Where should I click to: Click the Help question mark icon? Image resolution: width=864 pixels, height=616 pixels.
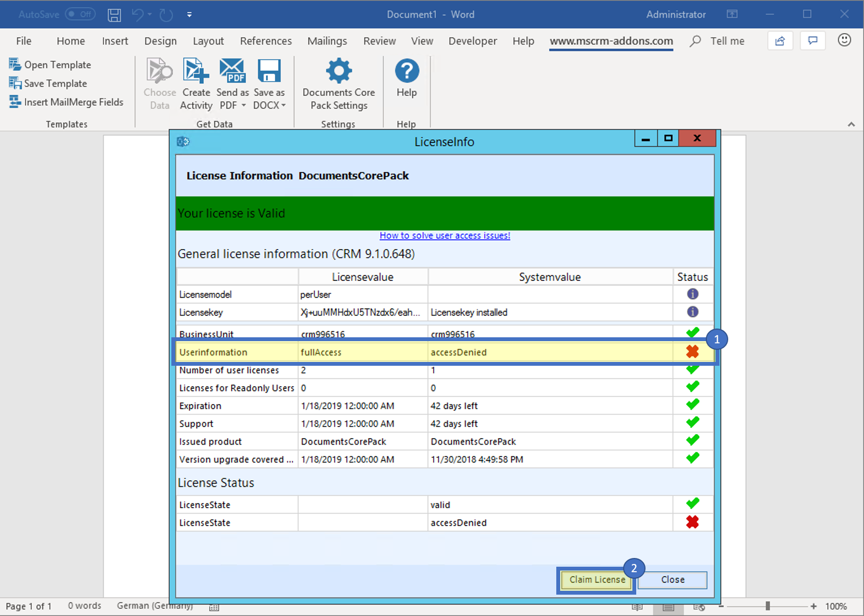(407, 71)
